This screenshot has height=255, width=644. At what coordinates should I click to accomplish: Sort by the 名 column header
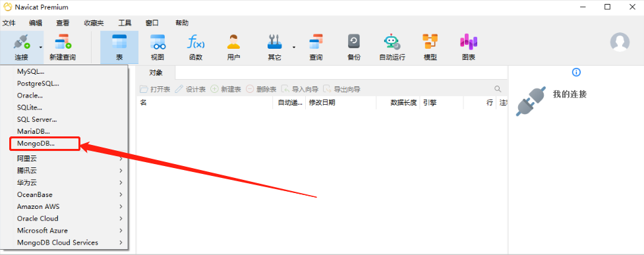tap(204, 103)
